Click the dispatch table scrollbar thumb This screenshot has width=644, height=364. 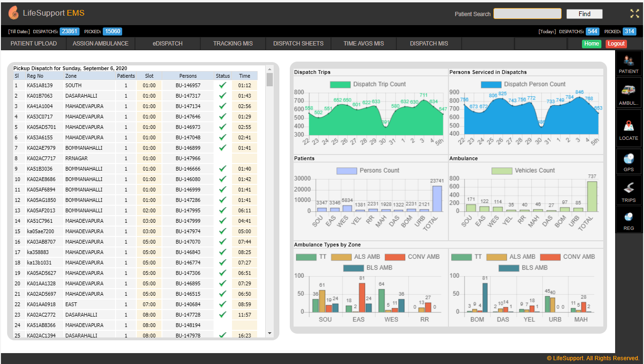click(270, 79)
